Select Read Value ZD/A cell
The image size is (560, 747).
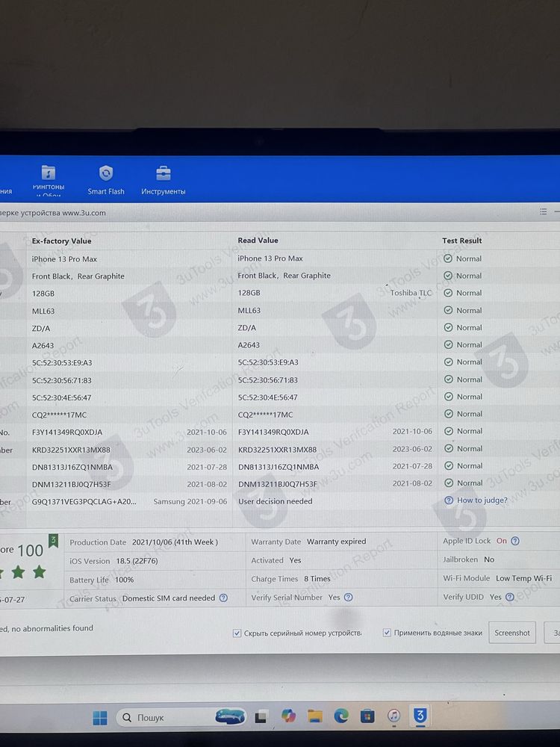[246, 328]
